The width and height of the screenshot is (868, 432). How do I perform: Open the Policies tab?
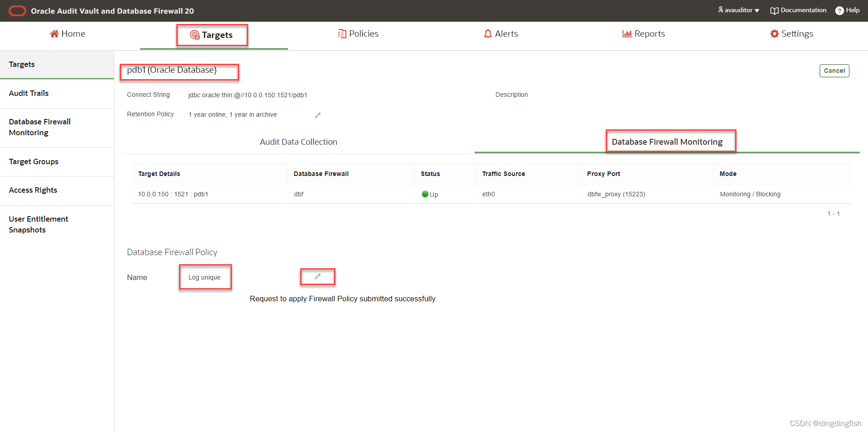[x=358, y=34]
